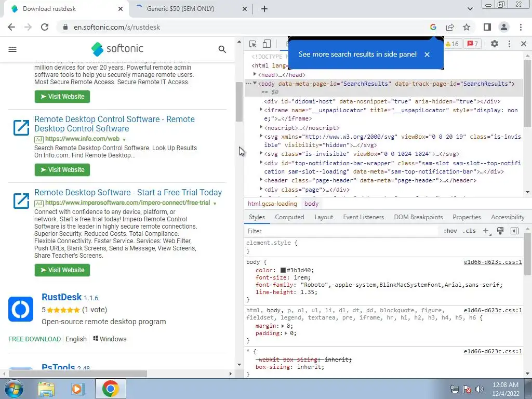Click the RustDesk app icon

coord(21,309)
